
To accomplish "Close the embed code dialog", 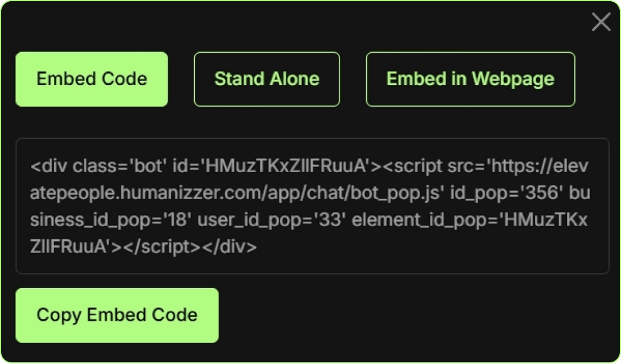I will tap(601, 22).
